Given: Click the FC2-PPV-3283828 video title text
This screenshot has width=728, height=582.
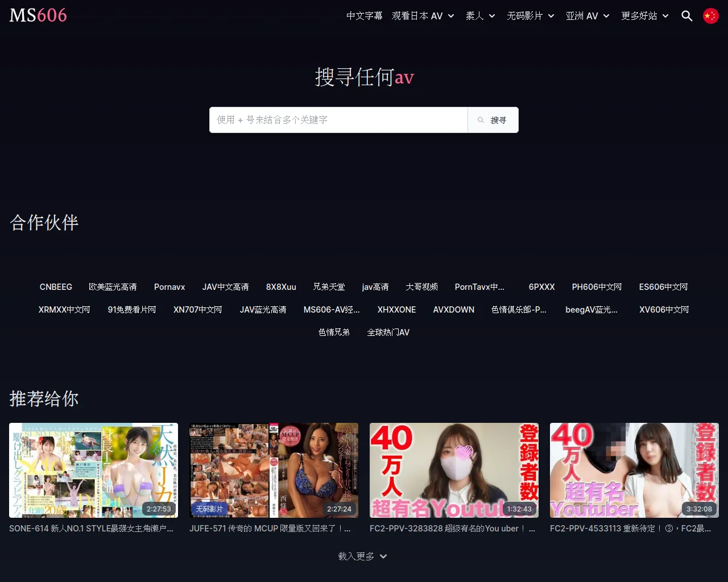Looking at the screenshot, I should [452, 529].
